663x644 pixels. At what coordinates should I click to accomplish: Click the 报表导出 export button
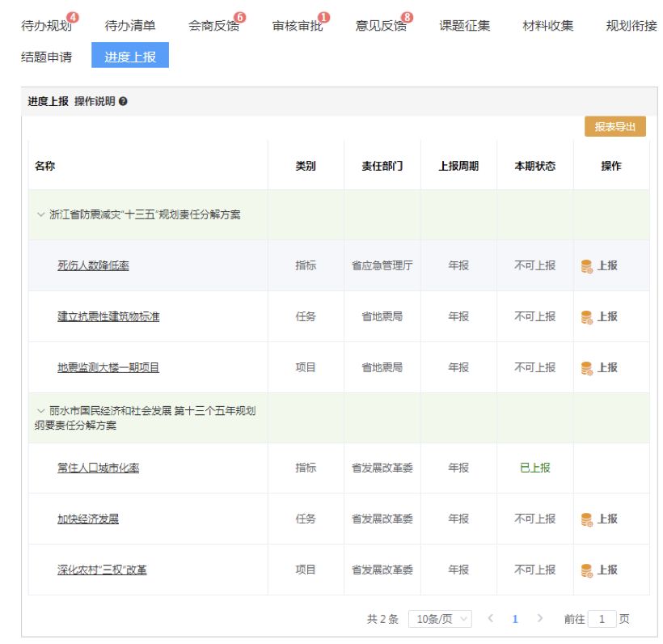pyautogui.click(x=614, y=126)
